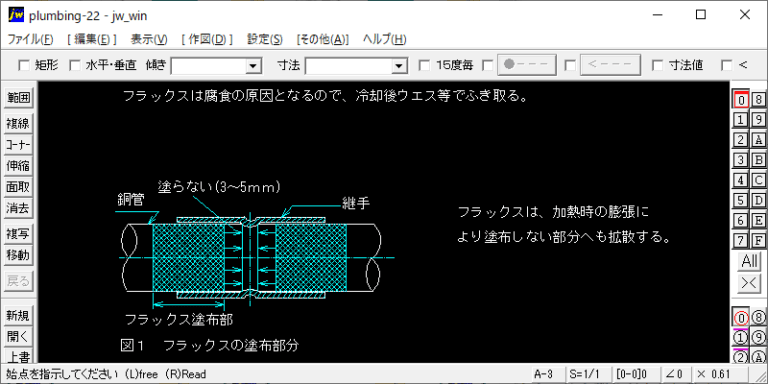Select layer B square button
Viewport: 768px width, 384px height.
(x=758, y=160)
